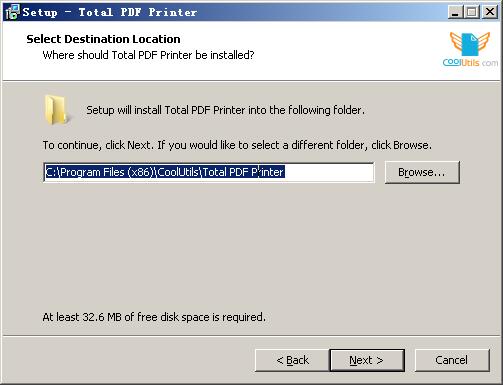This screenshot has width=503, height=385.
Task: Click the 32.6 MB free disk space note
Action: [154, 317]
